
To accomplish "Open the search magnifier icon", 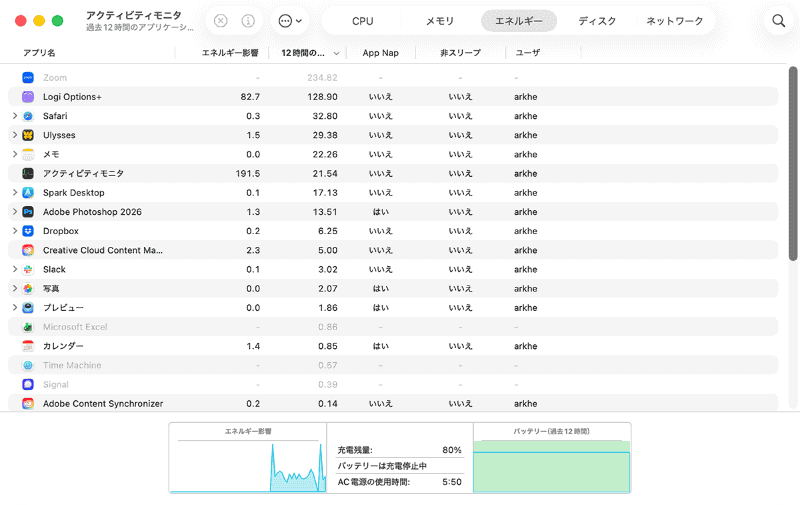I will click(779, 21).
